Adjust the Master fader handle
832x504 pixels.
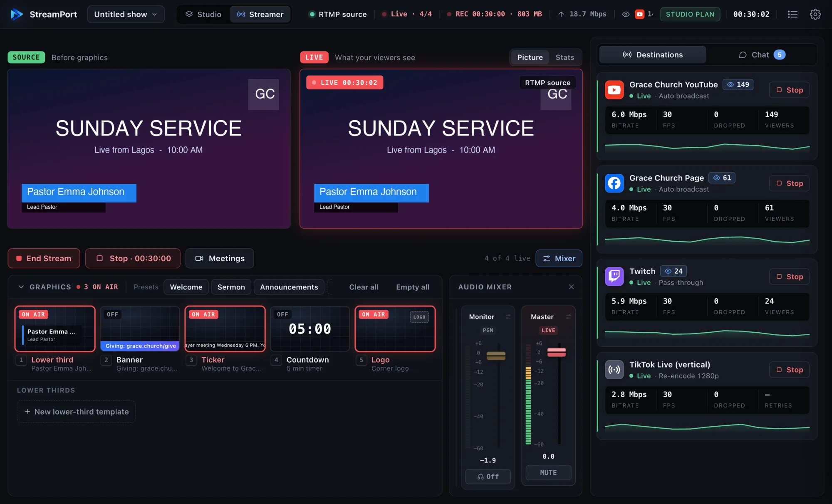pos(557,352)
